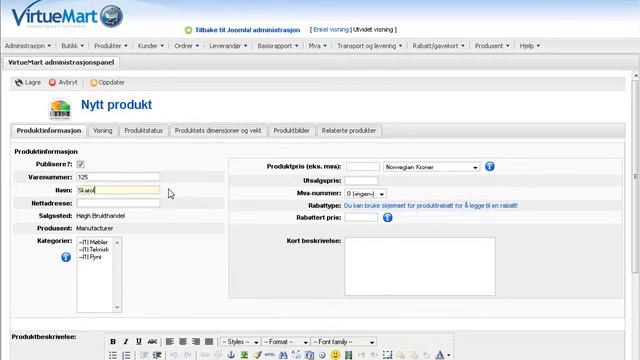Select the Teknisk category in list
Screen dimensions: 640x360
tap(94, 249)
